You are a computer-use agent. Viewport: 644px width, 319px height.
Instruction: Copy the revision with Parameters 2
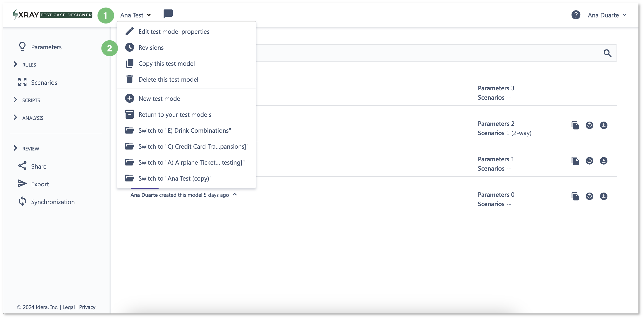(x=575, y=125)
